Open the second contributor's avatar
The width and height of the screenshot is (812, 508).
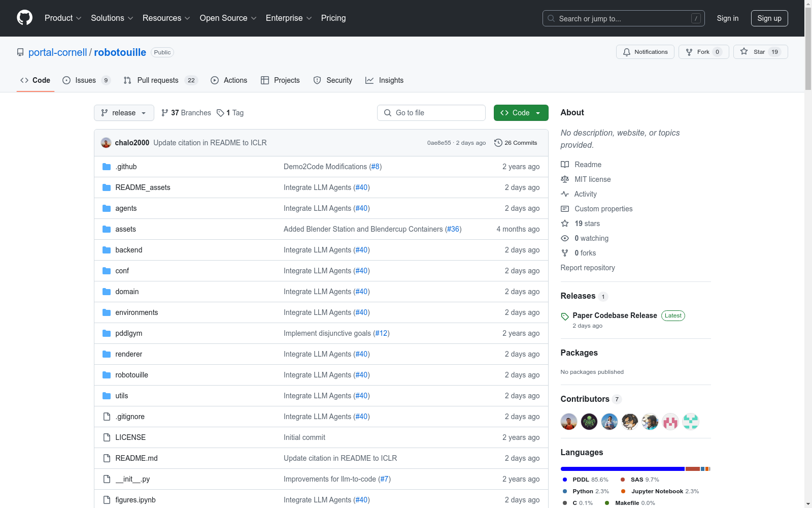(x=589, y=422)
